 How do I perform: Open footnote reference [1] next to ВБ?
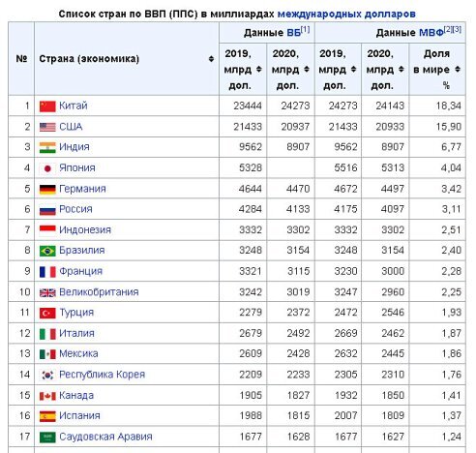[x=305, y=30]
